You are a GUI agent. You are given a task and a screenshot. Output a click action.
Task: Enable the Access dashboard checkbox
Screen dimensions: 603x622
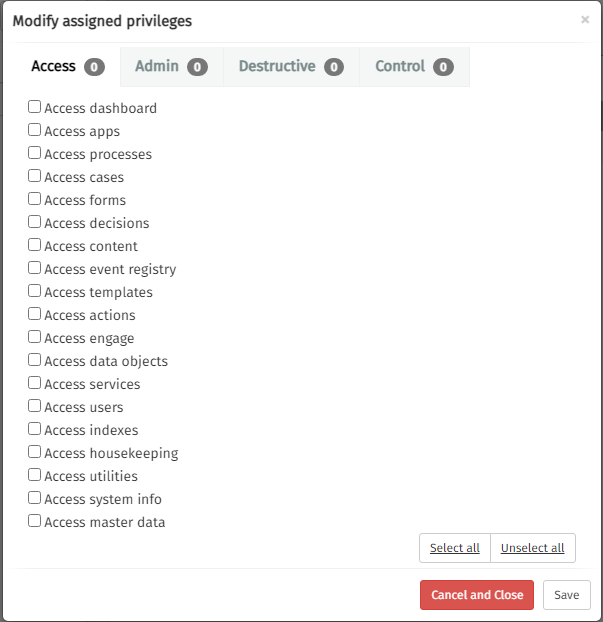click(x=35, y=107)
